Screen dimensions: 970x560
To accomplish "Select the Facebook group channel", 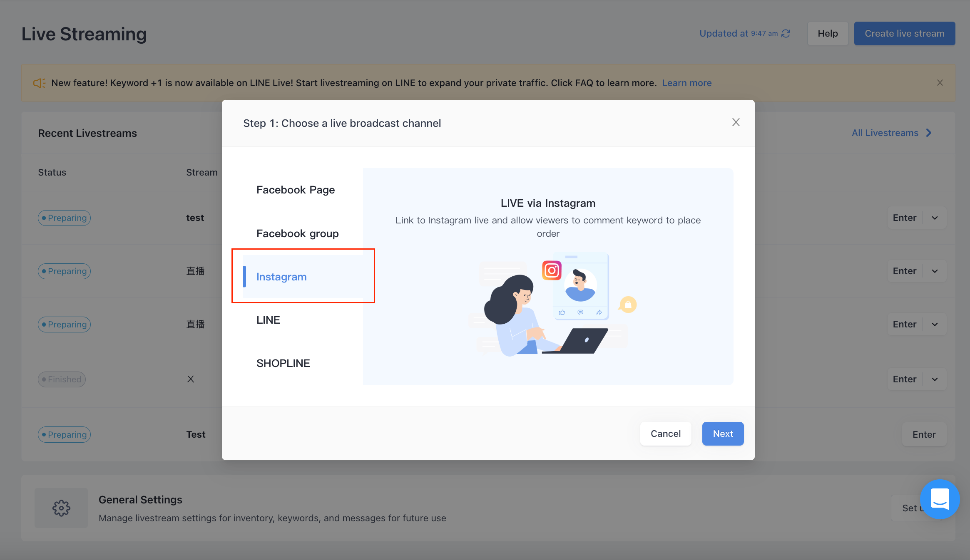I will (303, 233).
